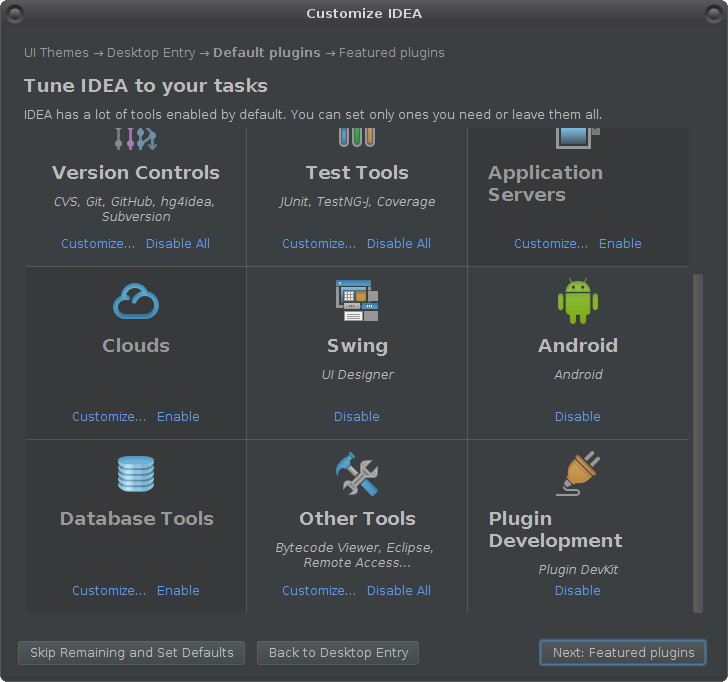The image size is (728, 682).
Task: Enable Application Servers plugins
Action: pyautogui.click(x=620, y=244)
